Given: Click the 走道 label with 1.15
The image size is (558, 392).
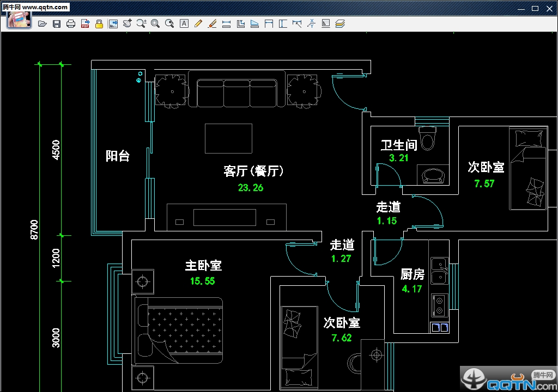Looking at the screenshot, I should 388,207.
